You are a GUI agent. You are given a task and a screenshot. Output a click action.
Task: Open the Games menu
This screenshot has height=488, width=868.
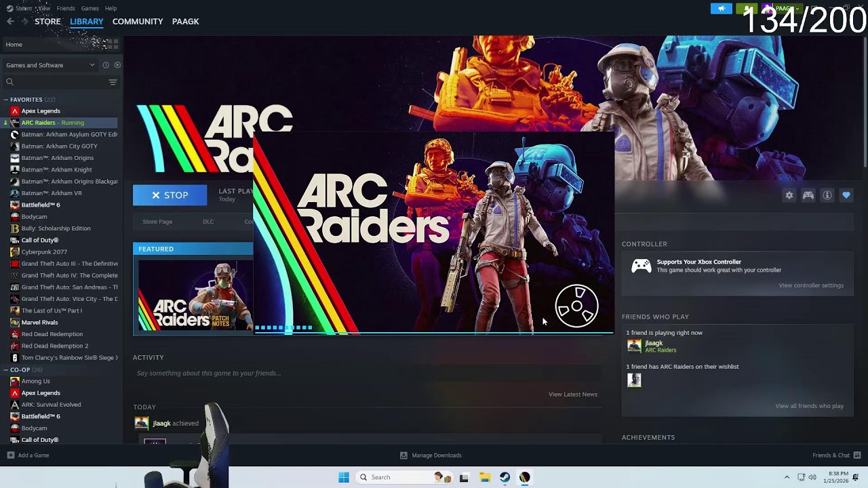(x=90, y=8)
